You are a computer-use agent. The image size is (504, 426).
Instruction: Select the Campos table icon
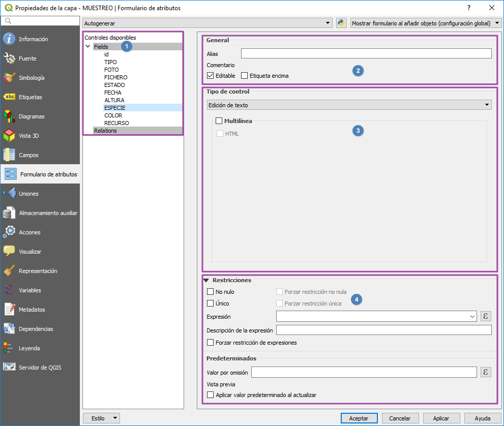click(x=9, y=155)
